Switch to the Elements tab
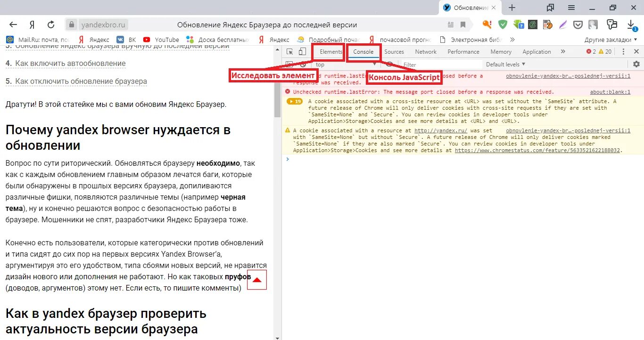Screen dimensions: 644x340 click(x=331, y=52)
